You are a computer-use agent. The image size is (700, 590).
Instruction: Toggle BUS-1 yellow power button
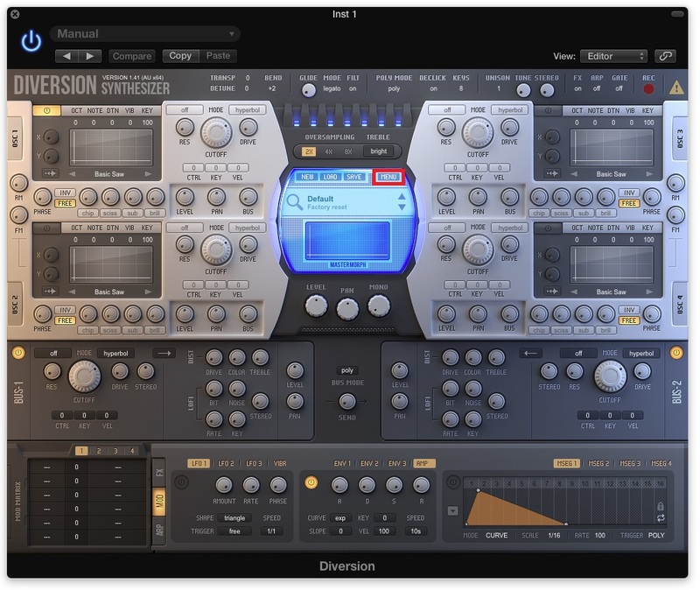18,353
